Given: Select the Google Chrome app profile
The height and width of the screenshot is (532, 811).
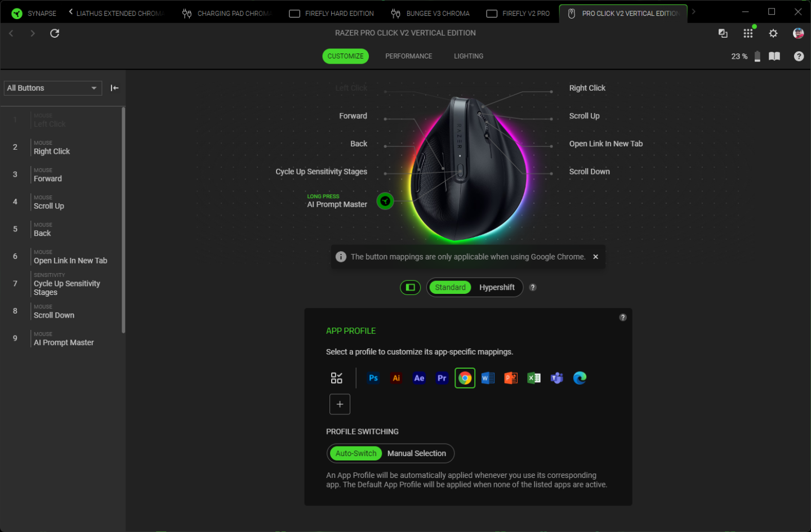Looking at the screenshot, I should (465, 378).
